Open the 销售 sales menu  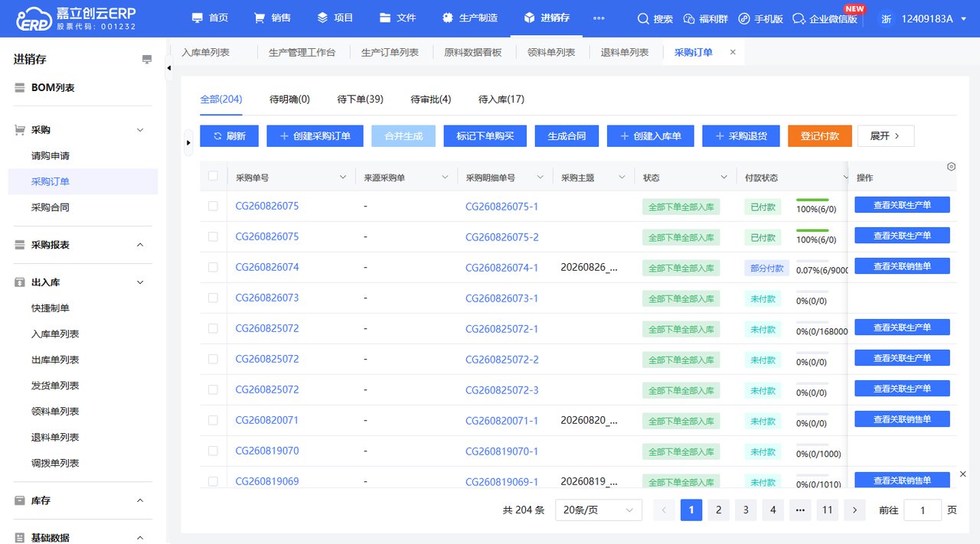point(272,18)
